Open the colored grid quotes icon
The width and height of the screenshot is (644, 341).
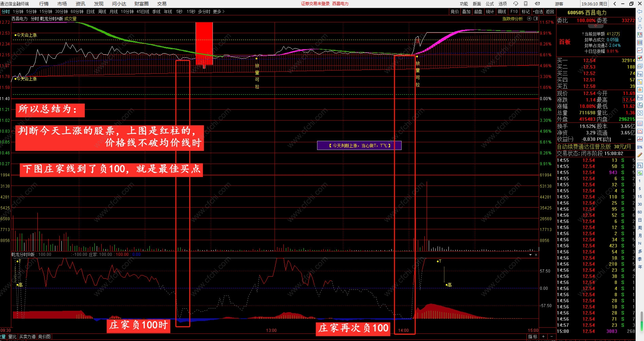(x=640, y=43)
